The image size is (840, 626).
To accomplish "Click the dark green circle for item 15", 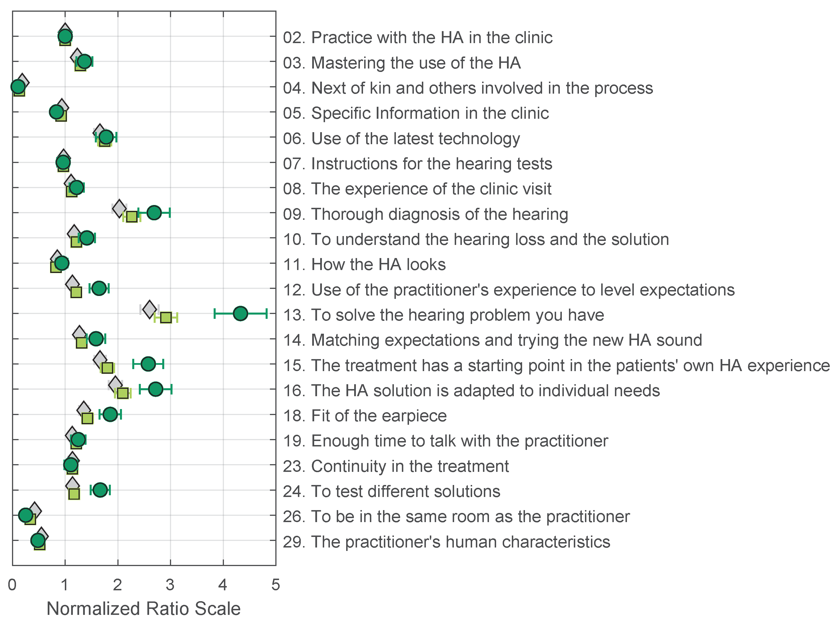I will coord(148,364).
